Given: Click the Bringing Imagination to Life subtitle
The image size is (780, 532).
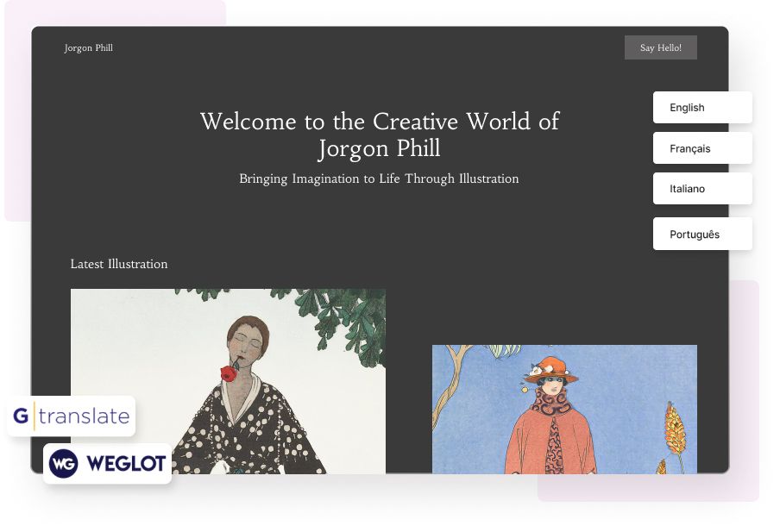Looking at the screenshot, I should click(x=379, y=179).
